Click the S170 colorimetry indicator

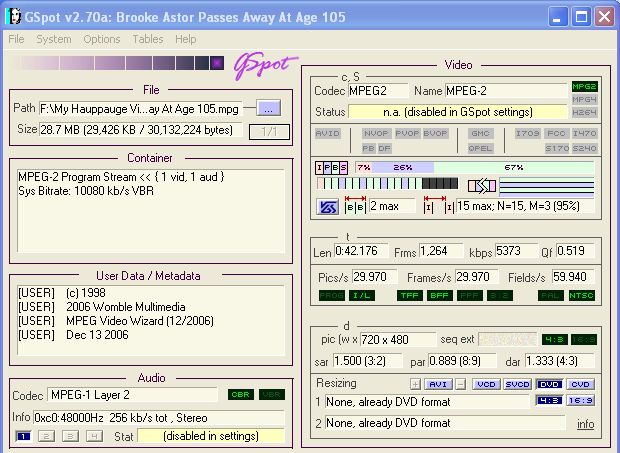557,148
